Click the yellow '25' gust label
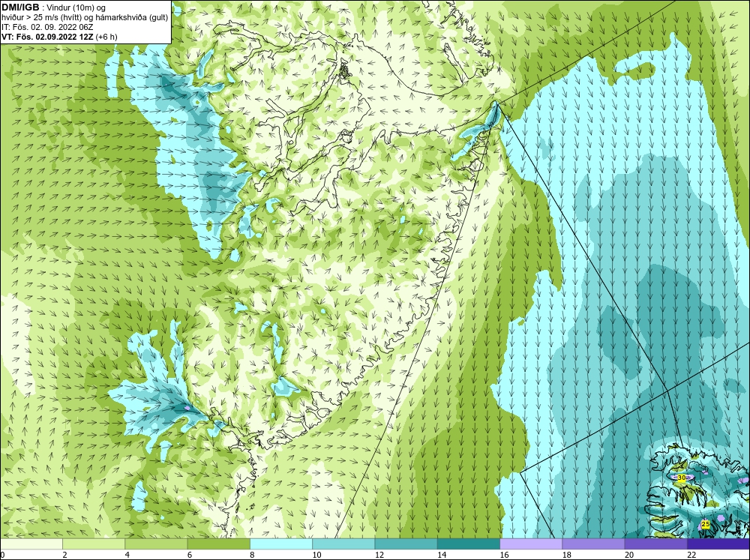Image resolution: width=750 pixels, height=560 pixels. coord(706,525)
